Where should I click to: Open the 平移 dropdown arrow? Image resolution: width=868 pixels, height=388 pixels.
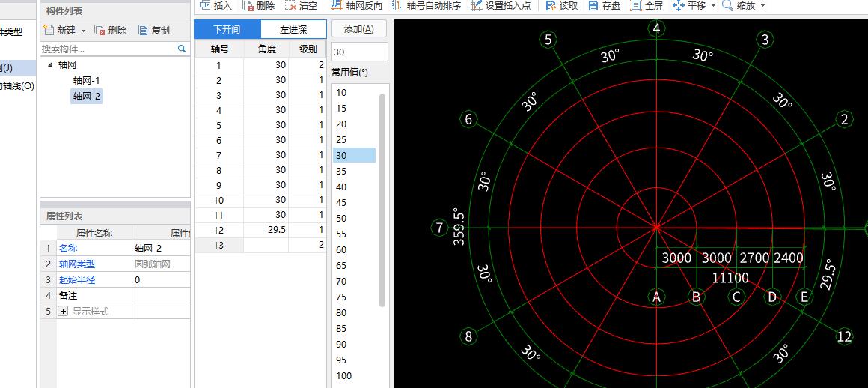click(x=713, y=6)
